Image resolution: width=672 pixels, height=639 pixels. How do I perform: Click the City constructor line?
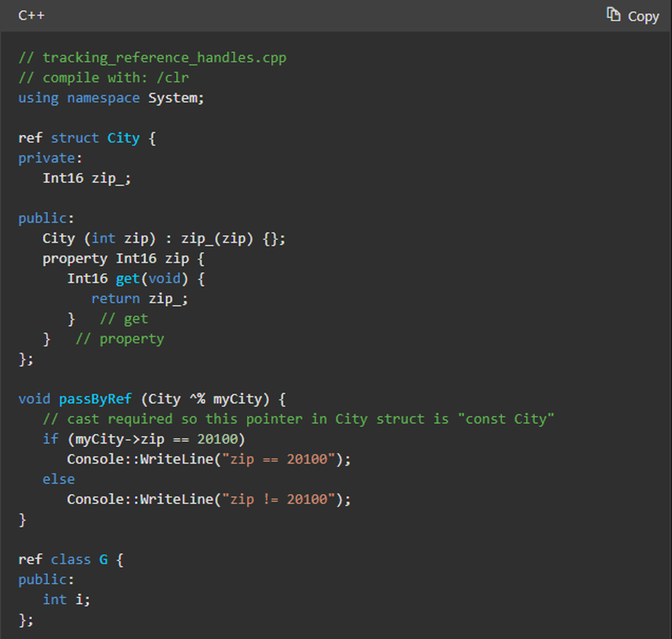point(161,238)
